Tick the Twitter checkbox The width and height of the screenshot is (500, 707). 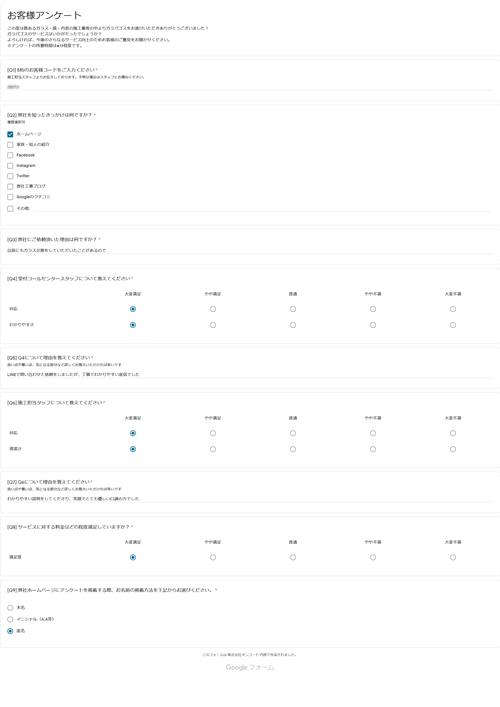pos(10,176)
